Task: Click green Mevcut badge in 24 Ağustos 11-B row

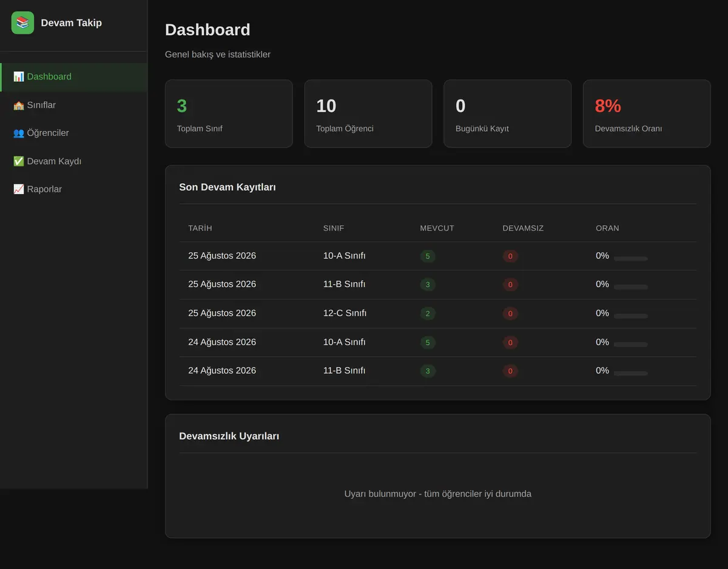Action: 428,371
